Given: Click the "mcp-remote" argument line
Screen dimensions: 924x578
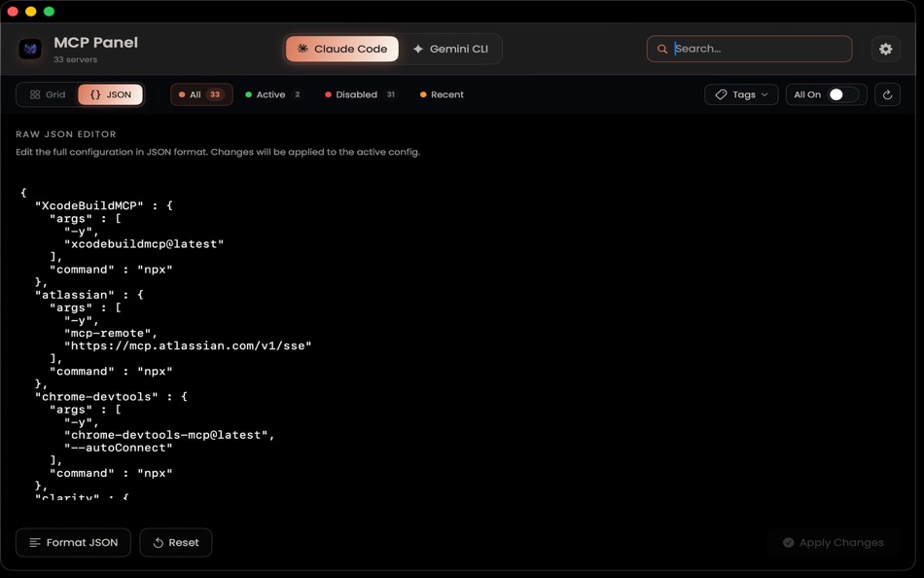Looking at the screenshot, I should click(x=112, y=333).
